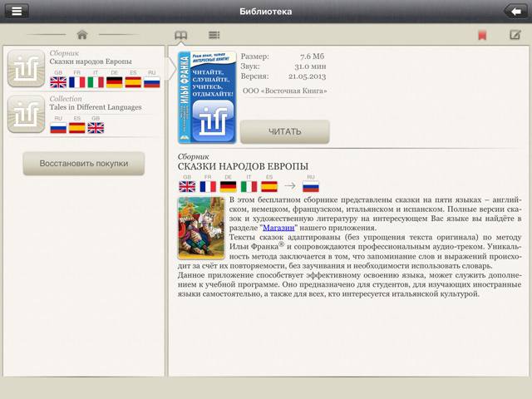Choose IT flag under Сказки народов Европы list item

[x=96, y=82]
